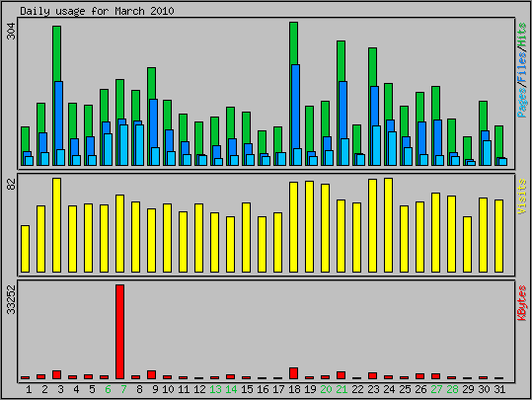Click day label '31' on the x-axis

499,389
